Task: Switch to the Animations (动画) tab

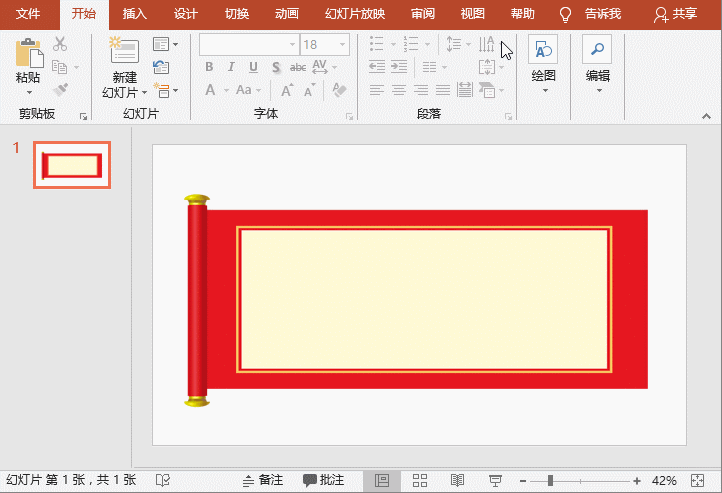Action: pyautogui.click(x=286, y=14)
